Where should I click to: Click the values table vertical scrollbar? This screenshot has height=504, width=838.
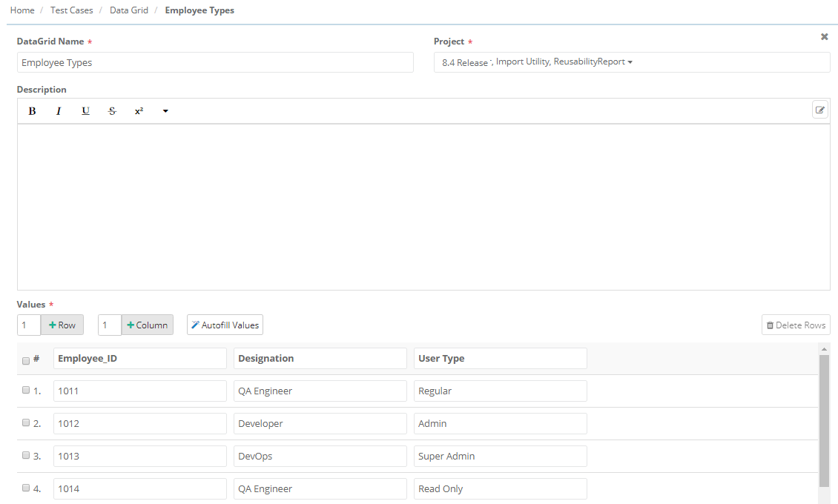point(824,420)
